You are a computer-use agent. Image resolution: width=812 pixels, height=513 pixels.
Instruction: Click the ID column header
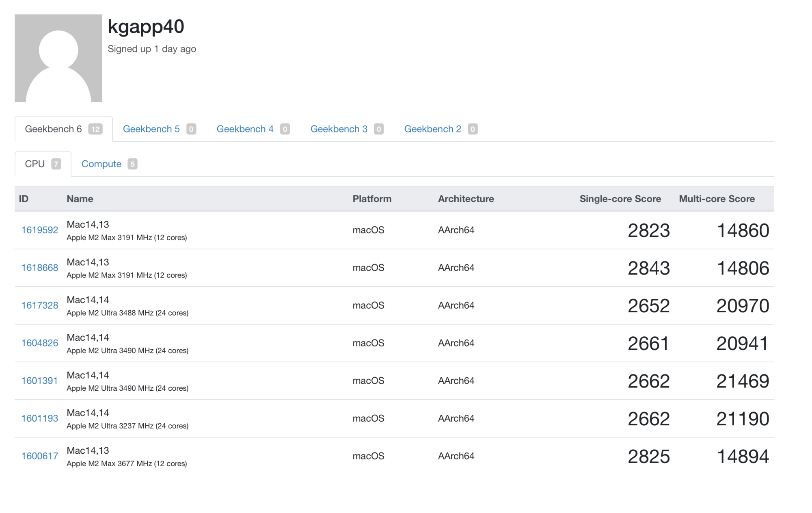coord(24,199)
